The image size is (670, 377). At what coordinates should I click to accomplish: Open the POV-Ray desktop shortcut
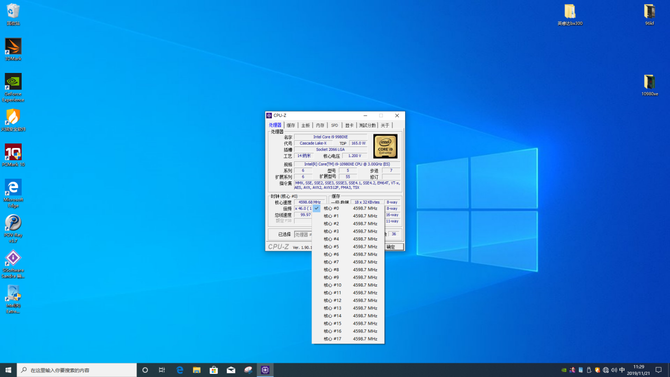pos(13,229)
